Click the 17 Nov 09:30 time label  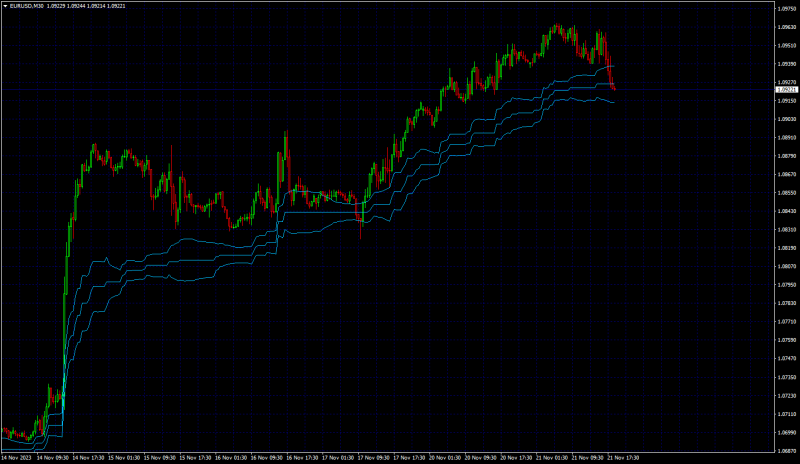(374, 458)
